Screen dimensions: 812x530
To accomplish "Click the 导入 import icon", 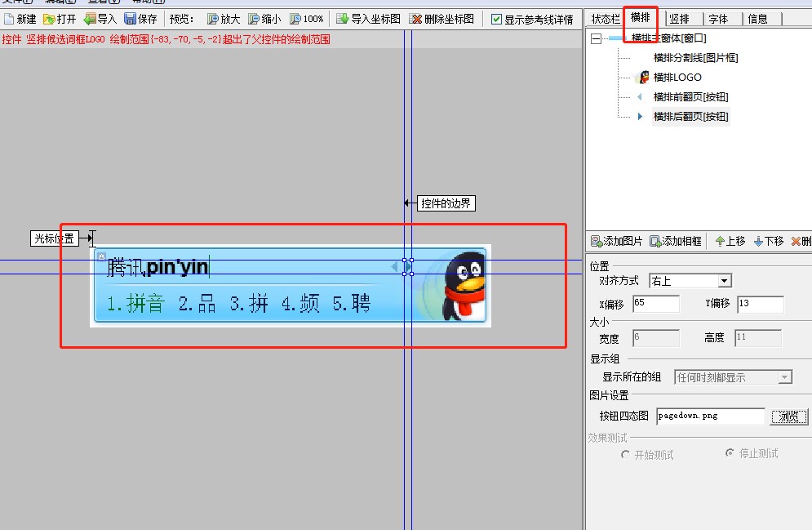I will coord(90,19).
